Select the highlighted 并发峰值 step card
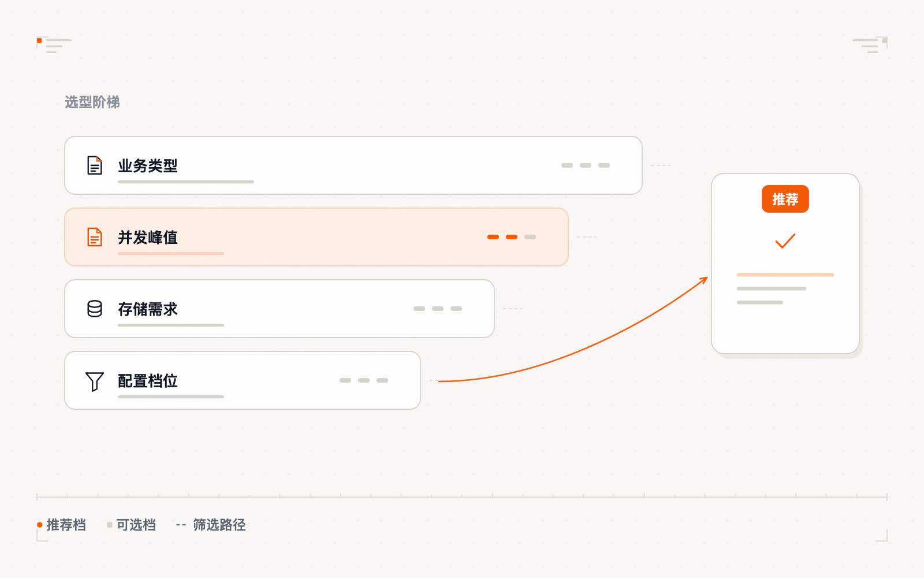This screenshot has height=578, width=924. 316,237
